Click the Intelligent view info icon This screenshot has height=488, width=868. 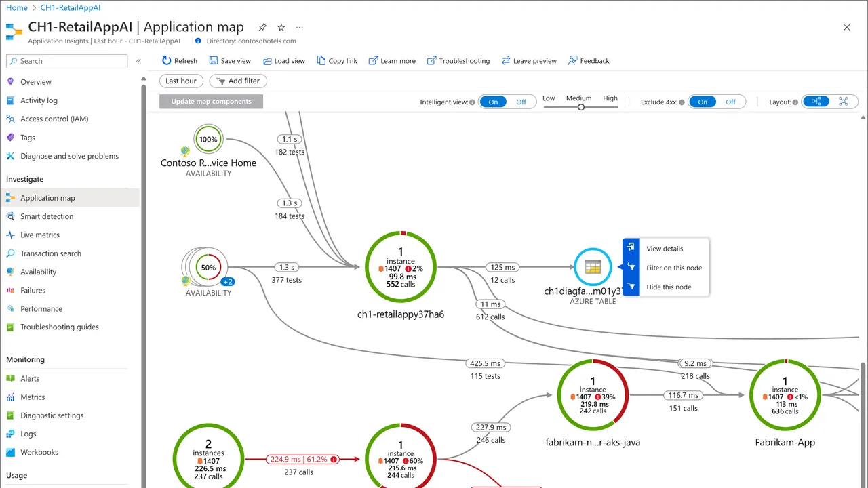[472, 102]
